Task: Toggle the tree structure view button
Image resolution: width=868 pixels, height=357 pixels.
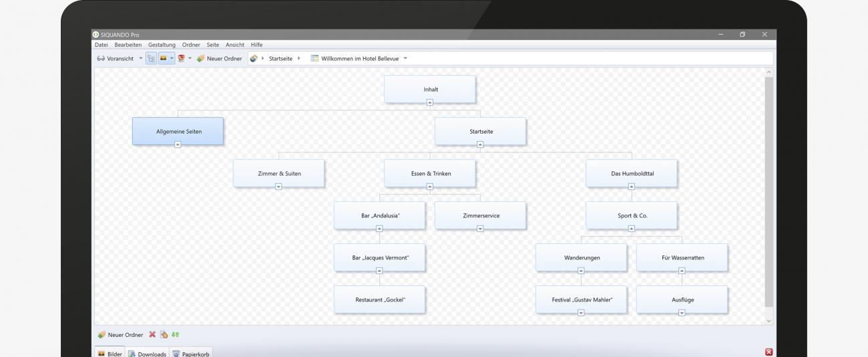Action: click(151, 58)
